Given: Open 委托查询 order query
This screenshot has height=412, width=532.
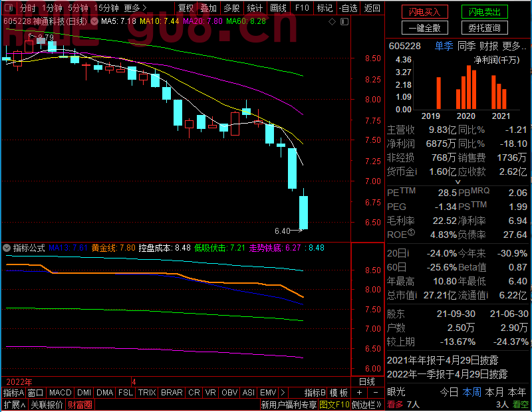Looking at the screenshot, I should 485,28.
